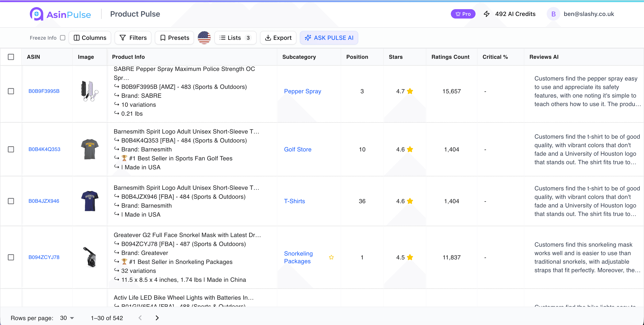Click the lightning bolt AI Credits icon
This screenshot has width=644, height=325.
486,14
